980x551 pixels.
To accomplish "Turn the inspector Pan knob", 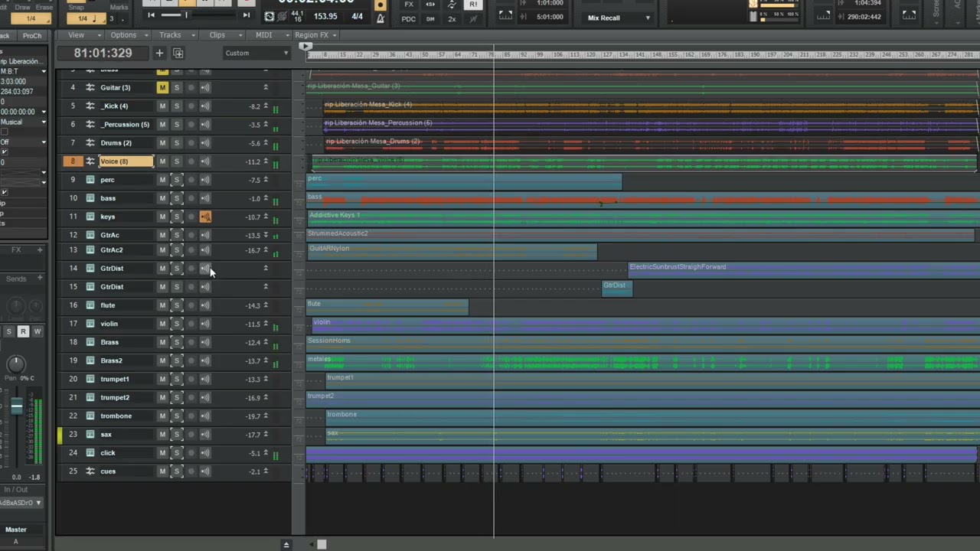I will pos(15,364).
